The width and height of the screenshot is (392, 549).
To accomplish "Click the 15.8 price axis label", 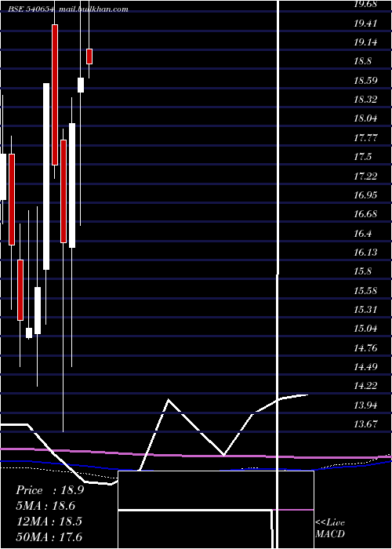I will pyautogui.click(x=362, y=271).
